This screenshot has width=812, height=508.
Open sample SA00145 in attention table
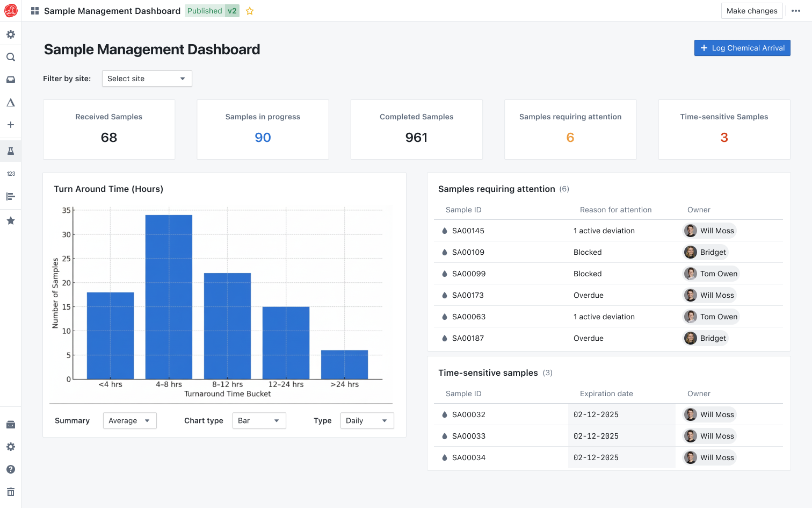(x=468, y=231)
